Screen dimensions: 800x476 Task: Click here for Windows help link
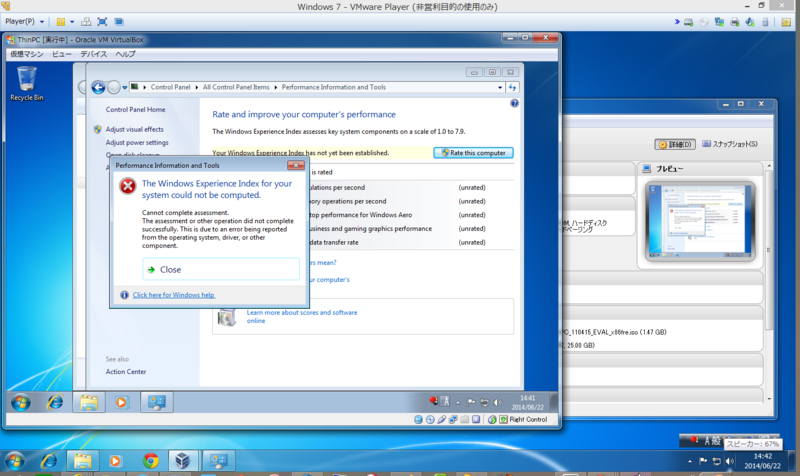174,295
